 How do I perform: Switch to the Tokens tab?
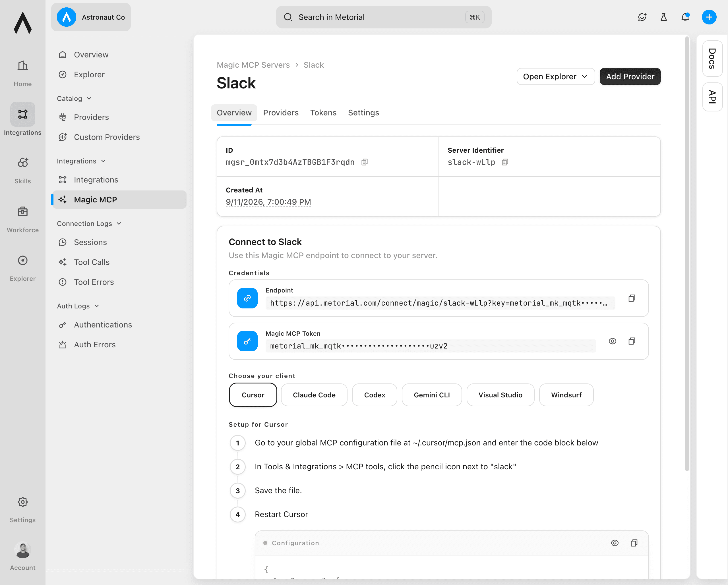pyautogui.click(x=323, y=113)
